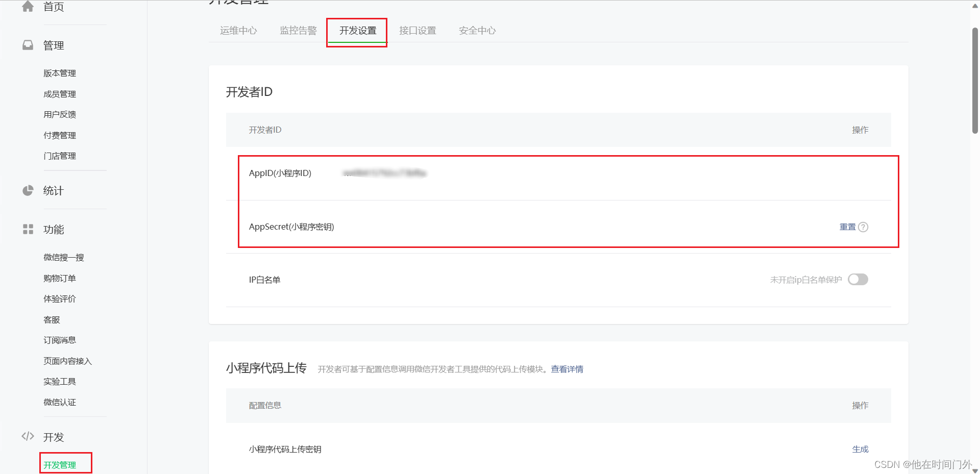Open 微信认证 in sidebar
Image resolution: width=980 pixels, height=474 pixels.
tap(60, 403)
